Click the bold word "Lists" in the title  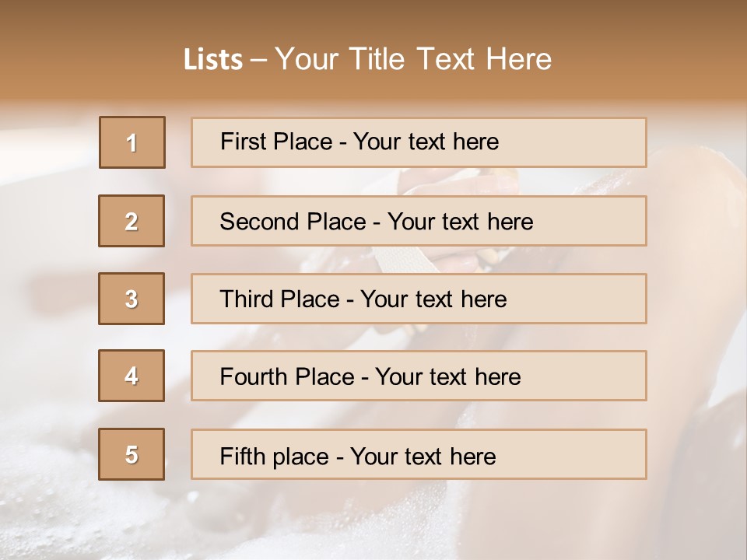213,60
